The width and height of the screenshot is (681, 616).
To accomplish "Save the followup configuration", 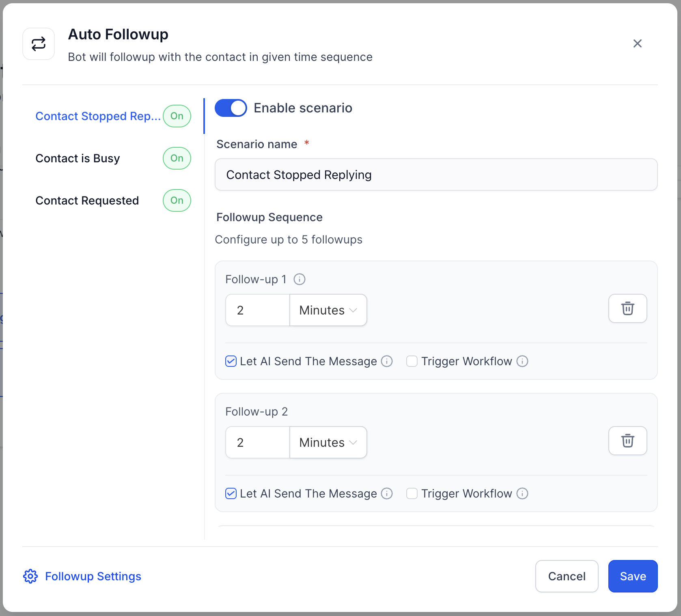I will pyautogui.click(x=632, y=576).
